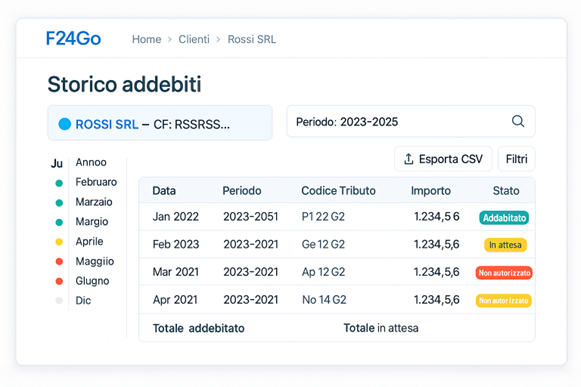The image size is (581, 387).
Task: Click the Jan 2022 date cell
Action: [x=176, y=216]
